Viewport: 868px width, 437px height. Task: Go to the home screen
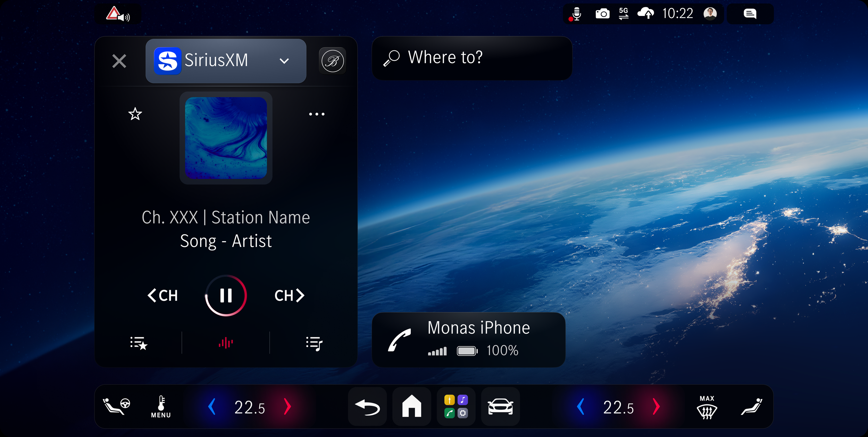411,407
